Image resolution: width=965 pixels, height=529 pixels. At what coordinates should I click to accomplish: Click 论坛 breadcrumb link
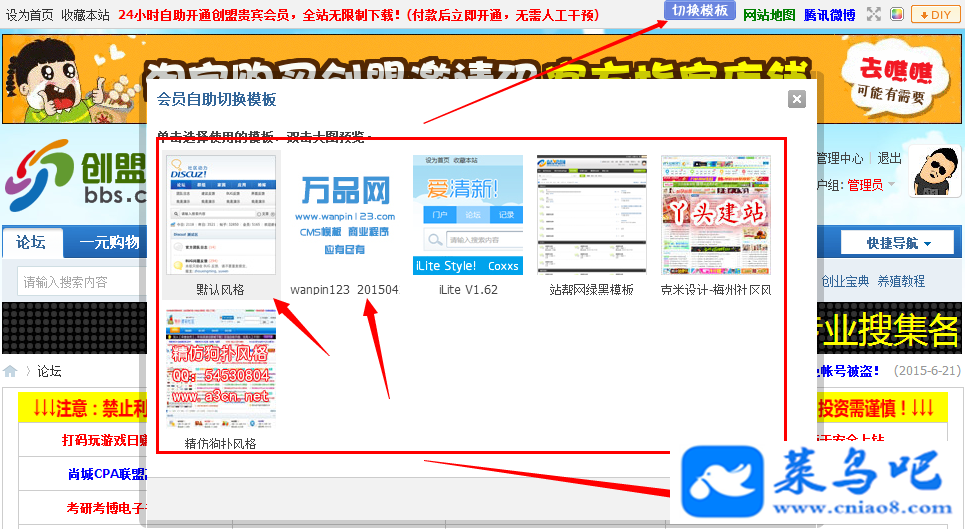[x=49, y=371]
